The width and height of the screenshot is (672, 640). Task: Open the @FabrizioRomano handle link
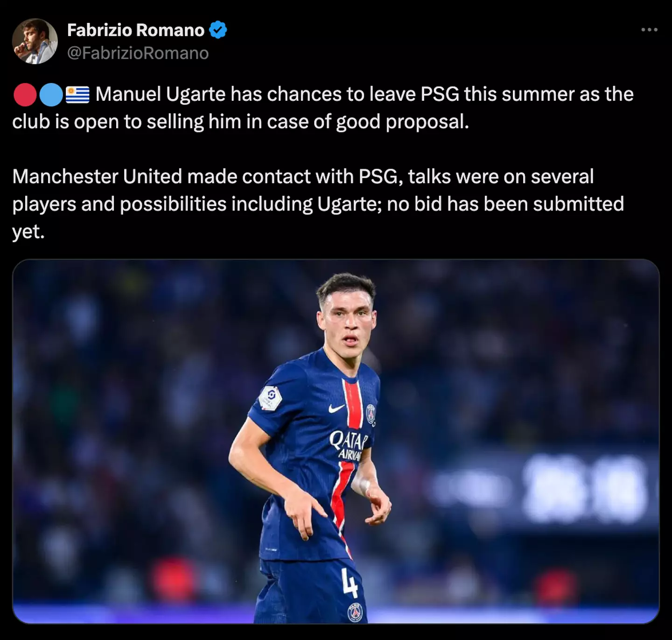138,53
